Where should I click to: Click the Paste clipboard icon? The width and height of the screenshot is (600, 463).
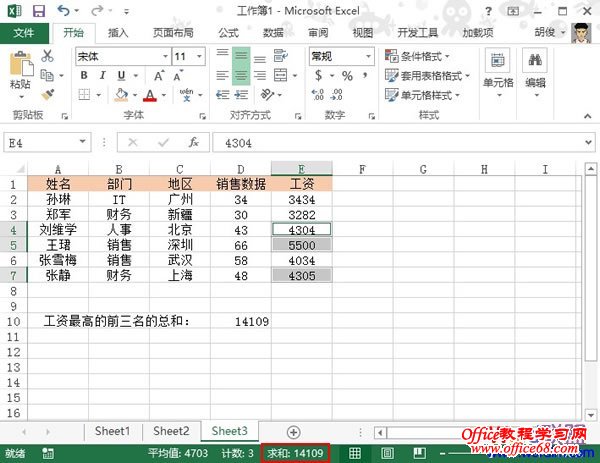pyautogui.click(x=21, y=63)
